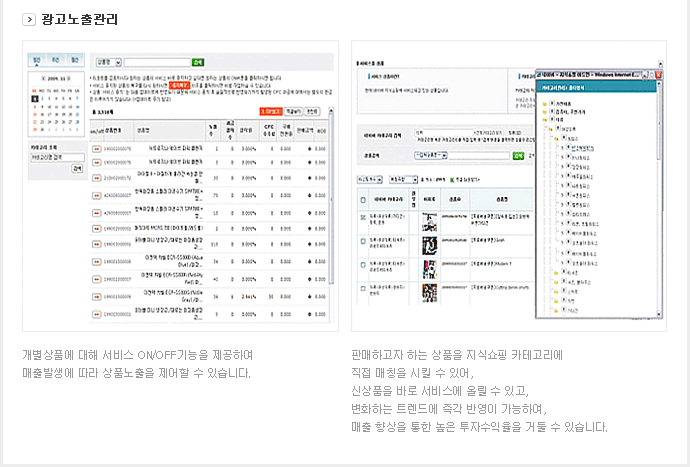This screenshot has width=690, height=467.
Task: Uncheck the first row checkbox in category table
Action: (362, 216)
